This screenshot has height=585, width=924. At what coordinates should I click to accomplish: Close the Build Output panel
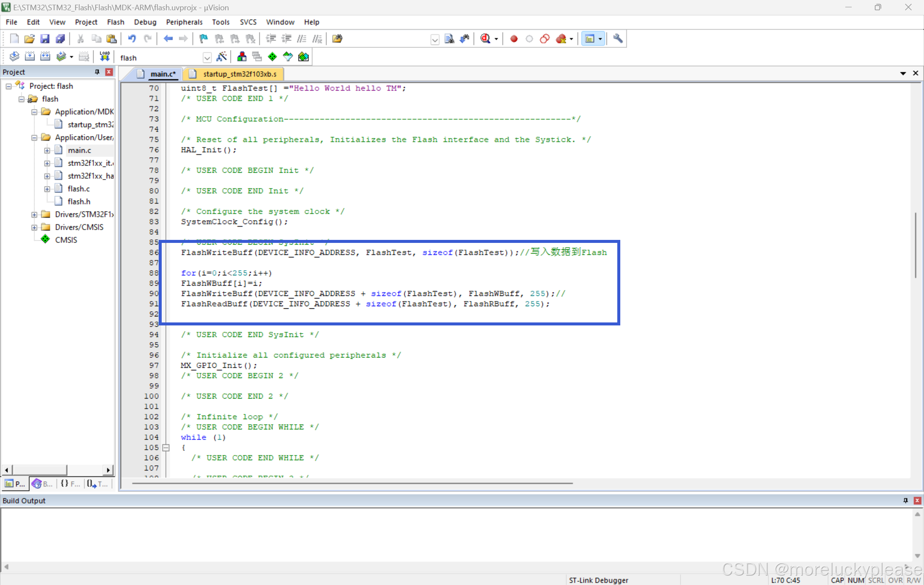coord(917,500)
